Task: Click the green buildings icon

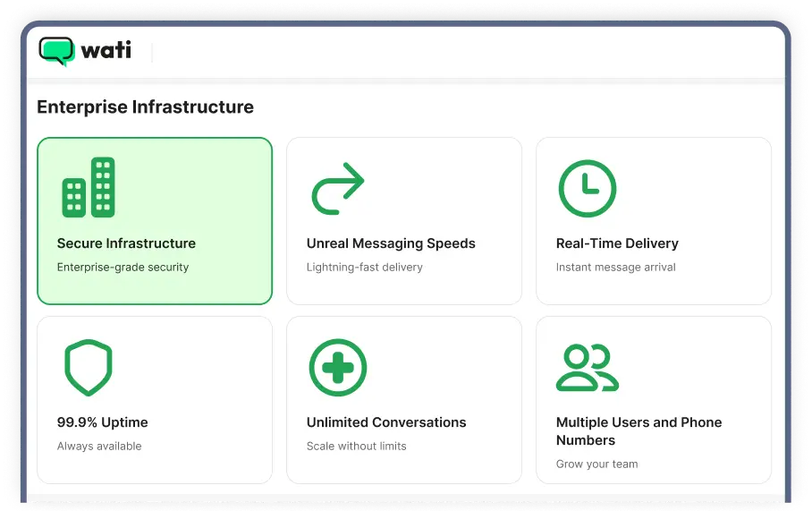Action: (88, 187)
